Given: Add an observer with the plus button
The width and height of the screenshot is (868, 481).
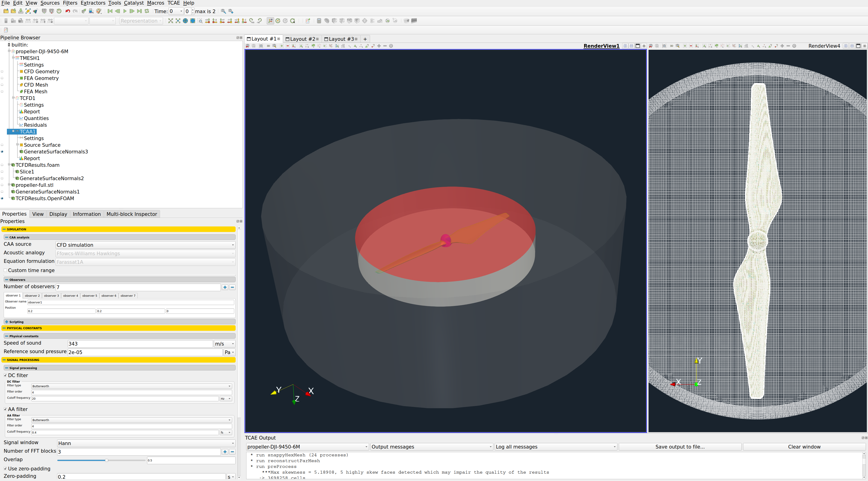Looking at the screenshot, I should [225, 287].
